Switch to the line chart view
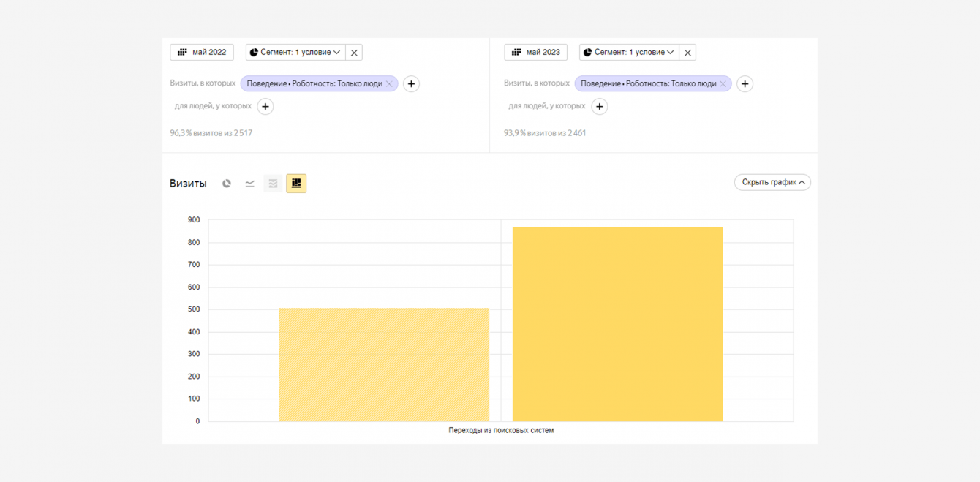This screenshot has width=980, height=482. 250,184
